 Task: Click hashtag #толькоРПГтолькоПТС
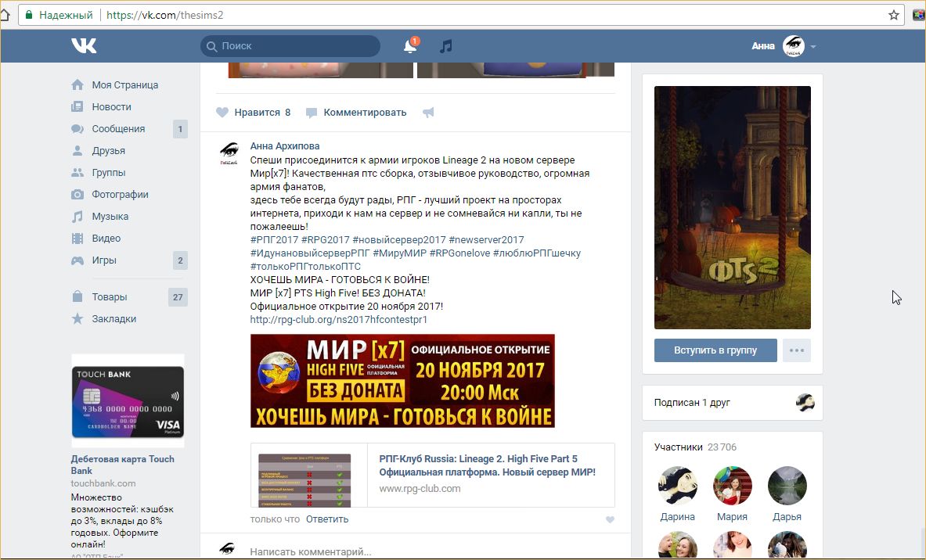[x=305, y=266]
